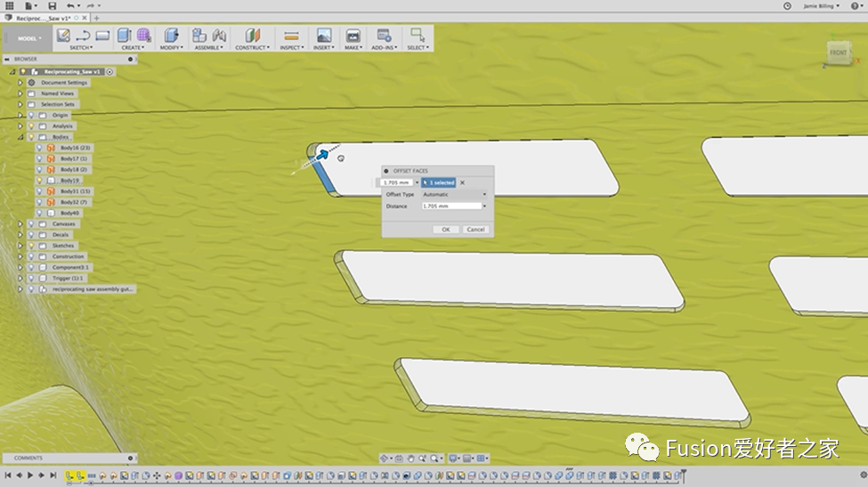Expand the Canvases folder
Image resolution: width=868 pixels, height=487 pixels.
pos(20,224)
